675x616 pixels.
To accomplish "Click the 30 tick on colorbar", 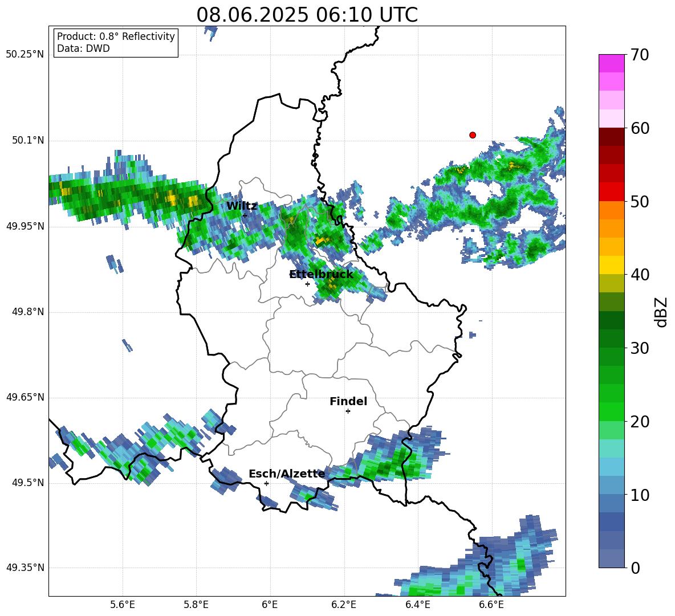I will [640, 348].
